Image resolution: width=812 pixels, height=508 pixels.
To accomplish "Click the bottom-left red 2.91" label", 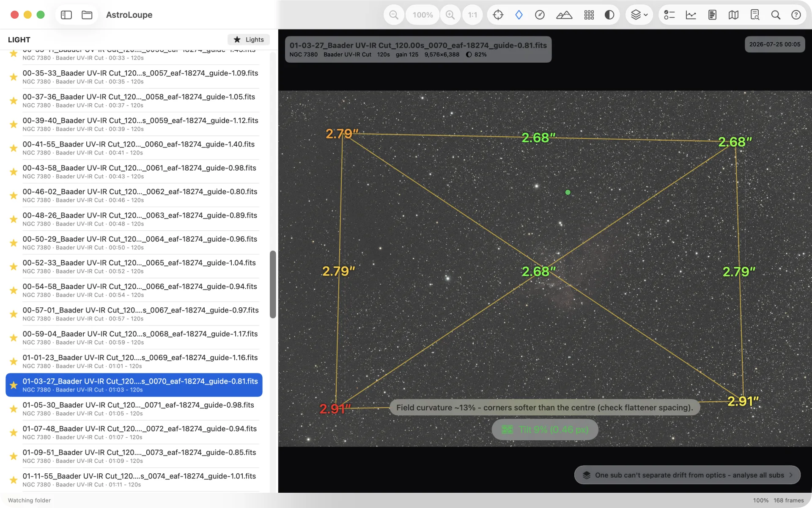I will pos(335,409).
